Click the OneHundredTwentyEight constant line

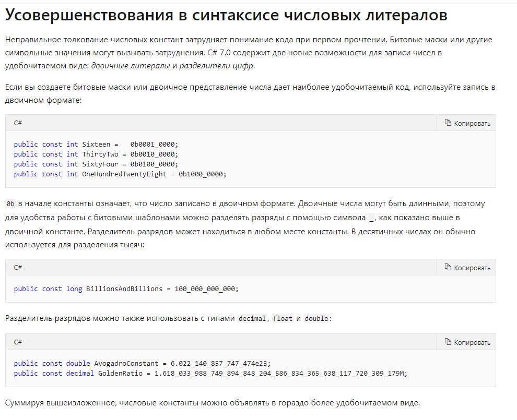click(120, 174)
